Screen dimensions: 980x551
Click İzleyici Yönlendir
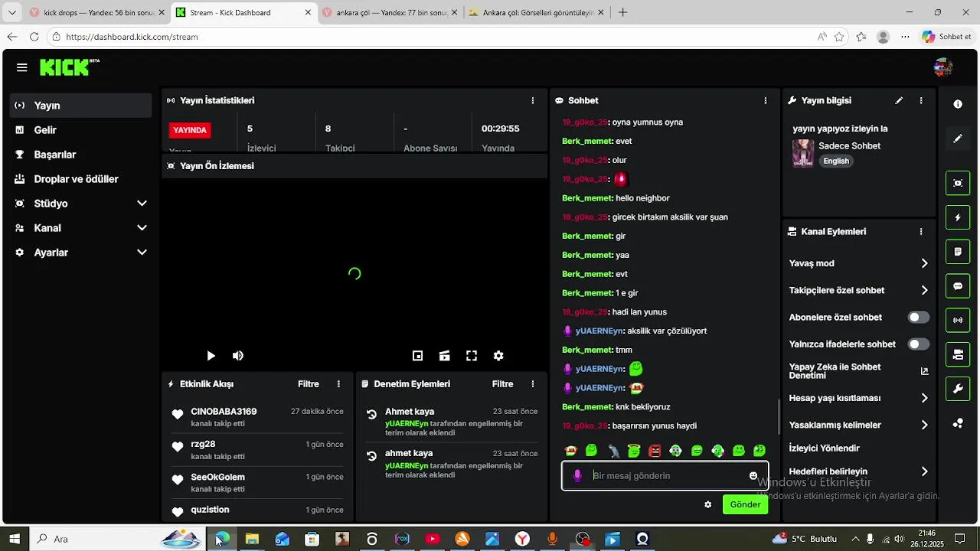coord(825,448)
